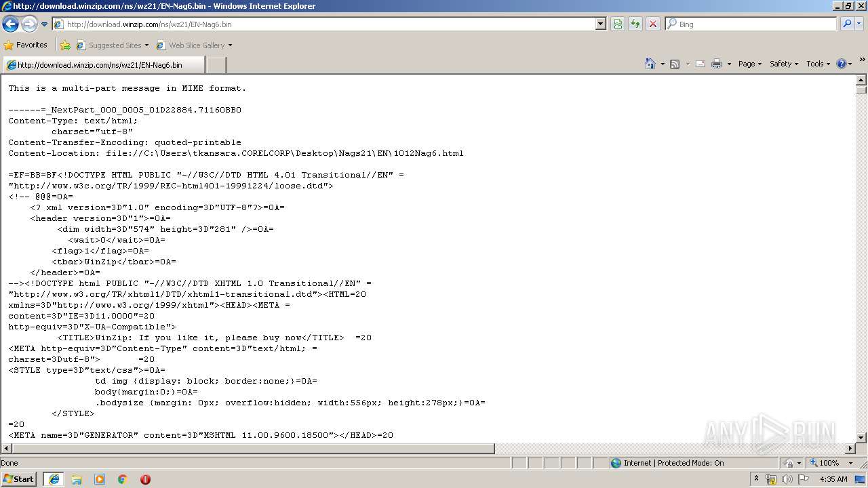The image size is (868, 488).
Task: Click the Content-Location file path line
Action: point(236,153)
